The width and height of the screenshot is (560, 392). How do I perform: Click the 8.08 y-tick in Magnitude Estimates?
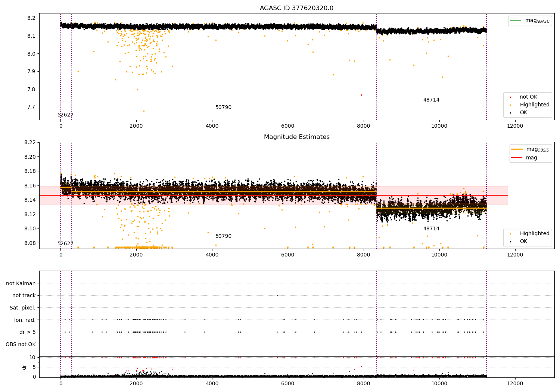(x=30, y=243)
